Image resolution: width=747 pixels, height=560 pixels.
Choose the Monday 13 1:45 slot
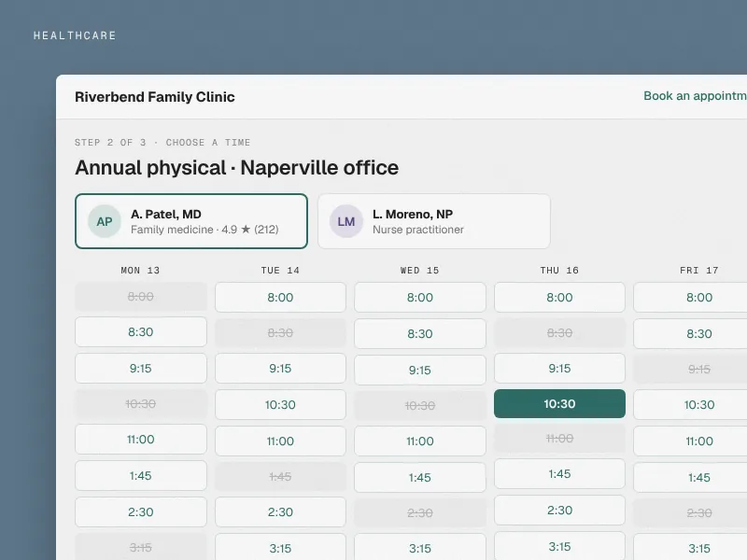coord(141,475)
